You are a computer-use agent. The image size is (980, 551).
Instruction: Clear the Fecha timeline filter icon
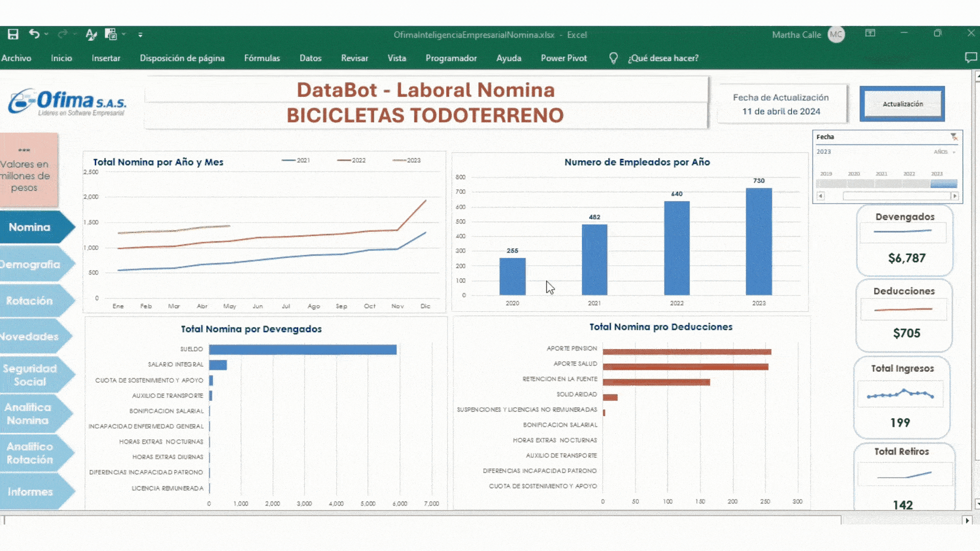click(953, 137)
